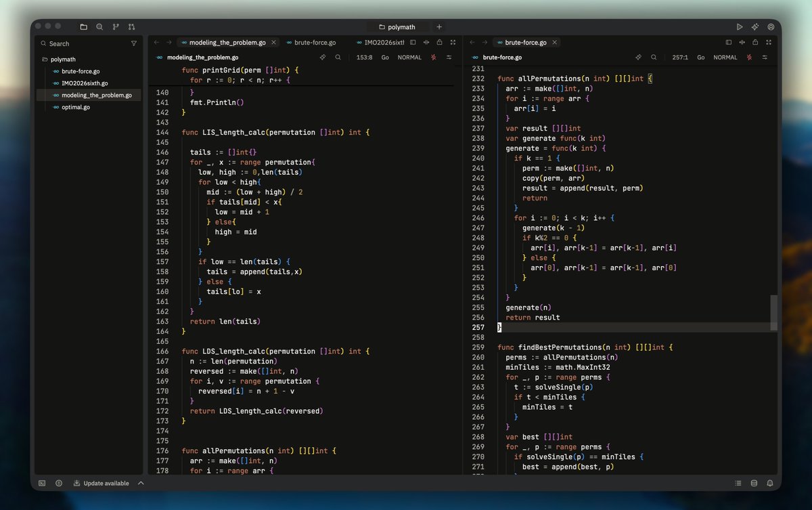
Task: Click sticky header func printGrid in left editor
Action: tap(240, 70)
